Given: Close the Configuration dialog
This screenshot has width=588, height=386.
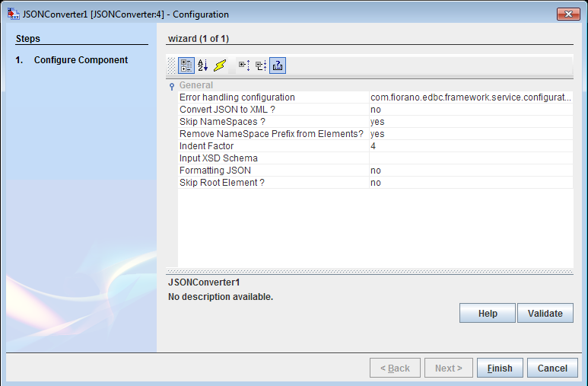Looking at the screenshot, I should pyautogui.click(x=568, y=14).
